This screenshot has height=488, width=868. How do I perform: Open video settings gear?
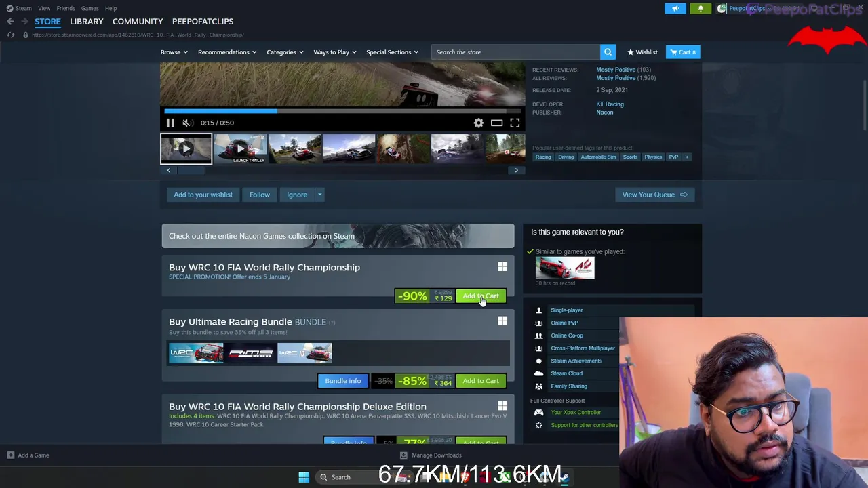[x=479, y=123]
